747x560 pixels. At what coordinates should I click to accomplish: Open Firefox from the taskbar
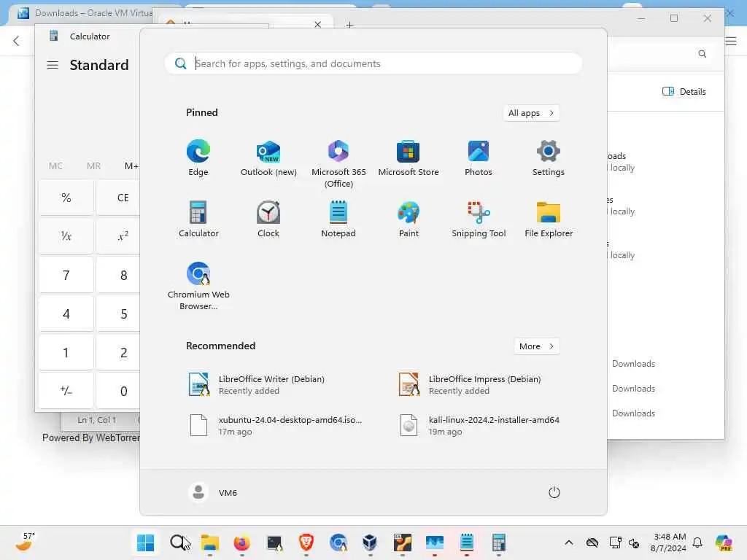[x=242, y=542]
